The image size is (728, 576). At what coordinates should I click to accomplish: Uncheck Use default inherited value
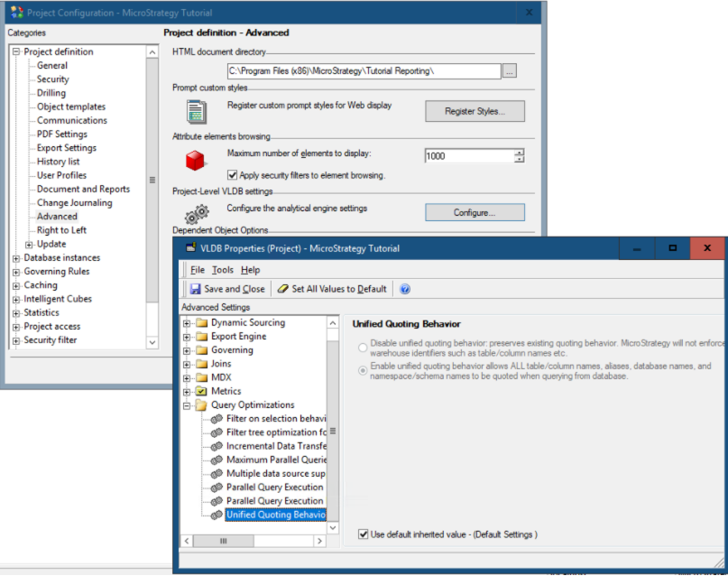[364, 534]
